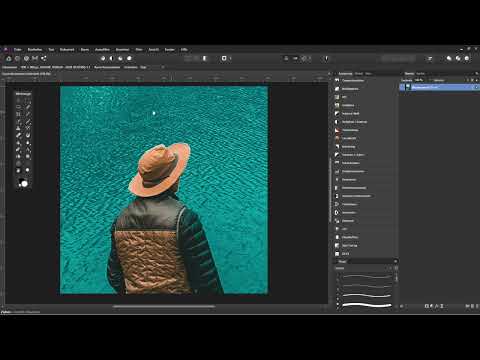480x360 pixels.
Task: Apply Auto Levels from the toolbar
Action: 103,58
